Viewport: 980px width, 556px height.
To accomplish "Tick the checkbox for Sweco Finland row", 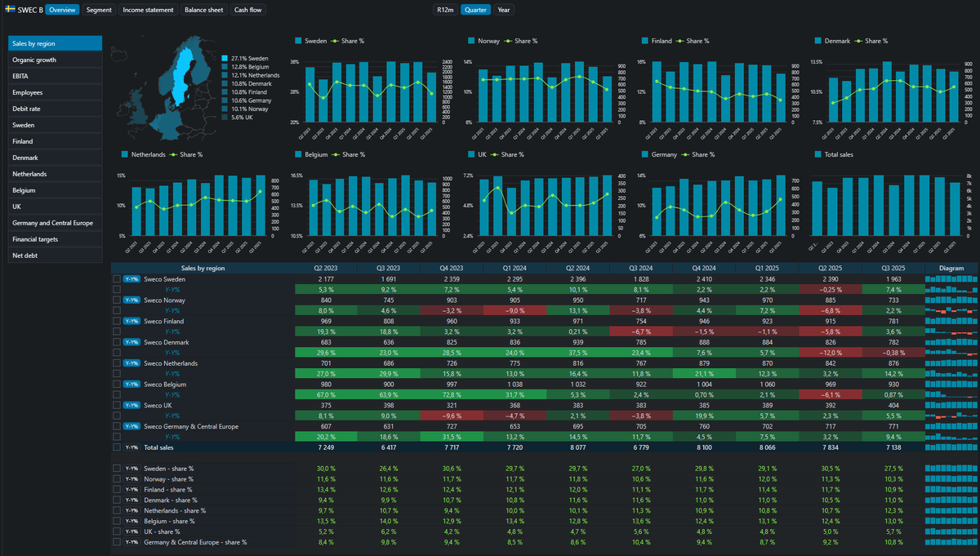I will 117,322.
